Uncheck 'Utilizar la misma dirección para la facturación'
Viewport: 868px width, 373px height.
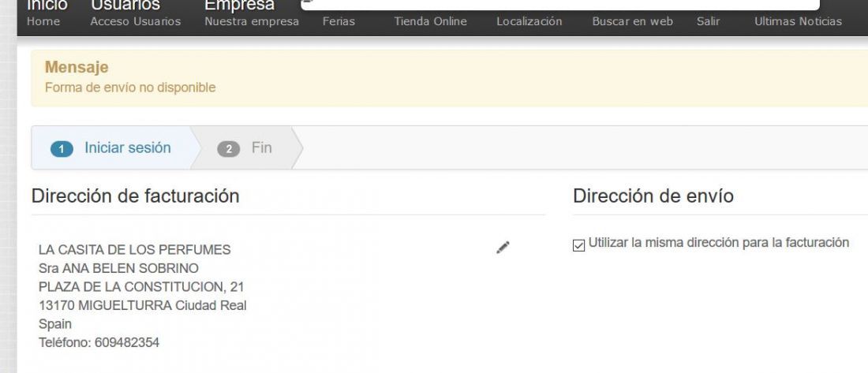pos(578,245)
